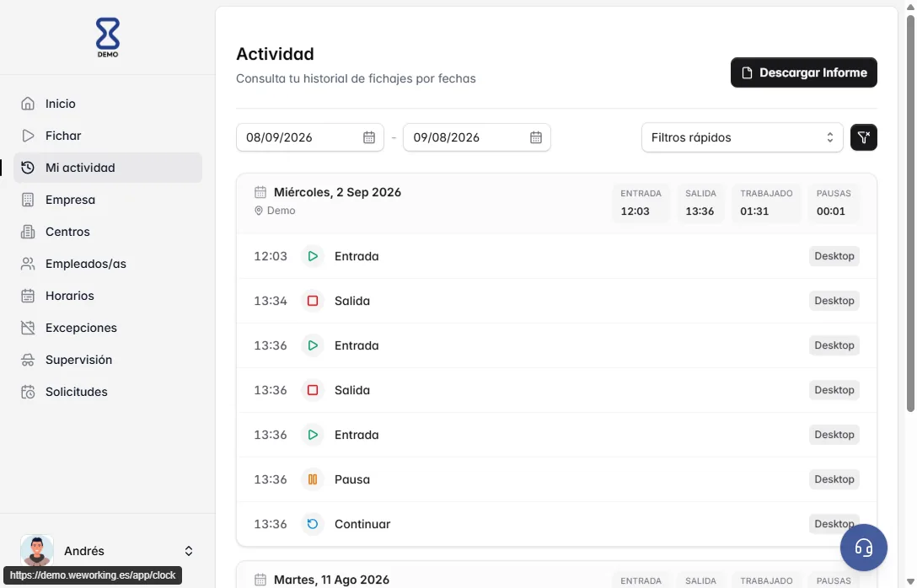Go to Inicio in the sidebar
Screen dimensions: 917x588
click(x=108, y=104)
